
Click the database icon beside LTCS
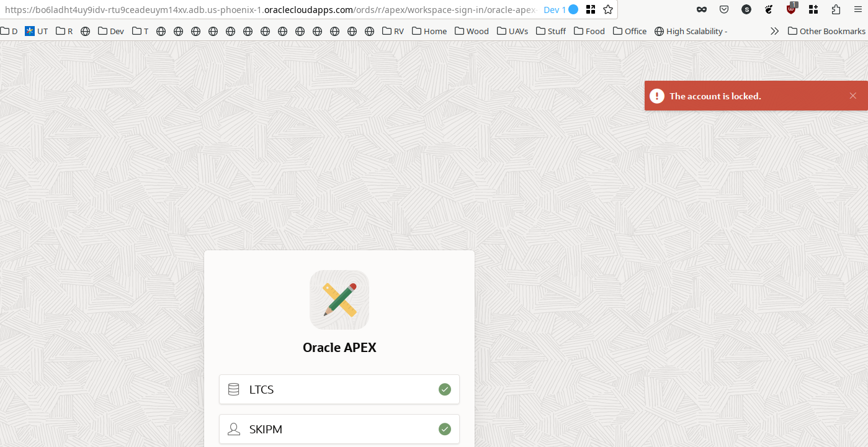(x=234, y=389)
